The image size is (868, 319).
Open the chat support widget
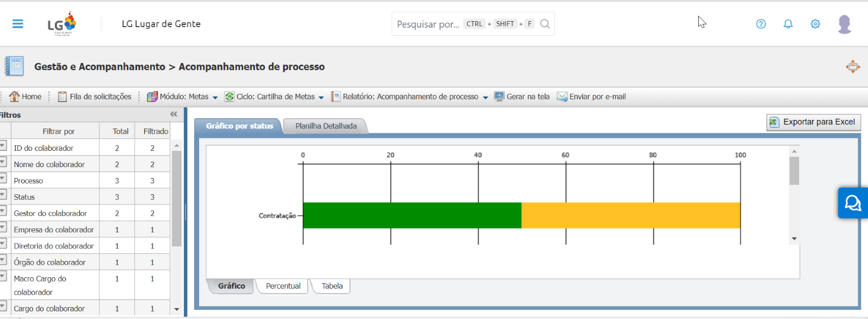853,203
